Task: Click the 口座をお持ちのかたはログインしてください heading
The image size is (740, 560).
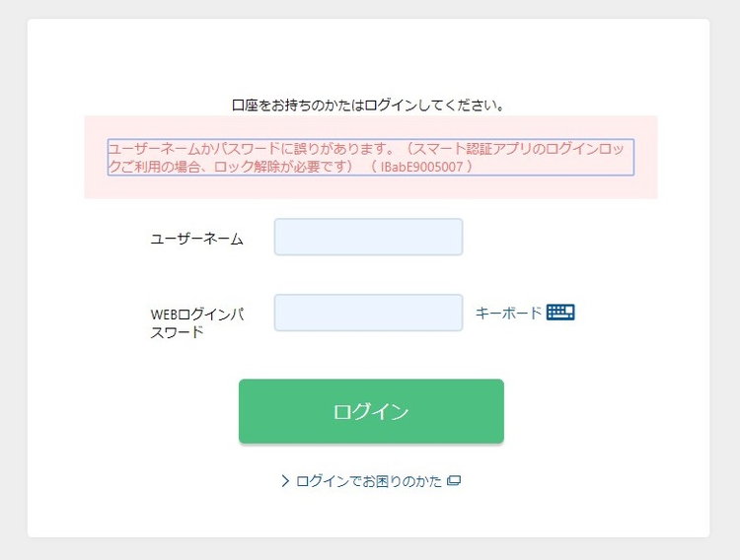Action: [368, 105]
